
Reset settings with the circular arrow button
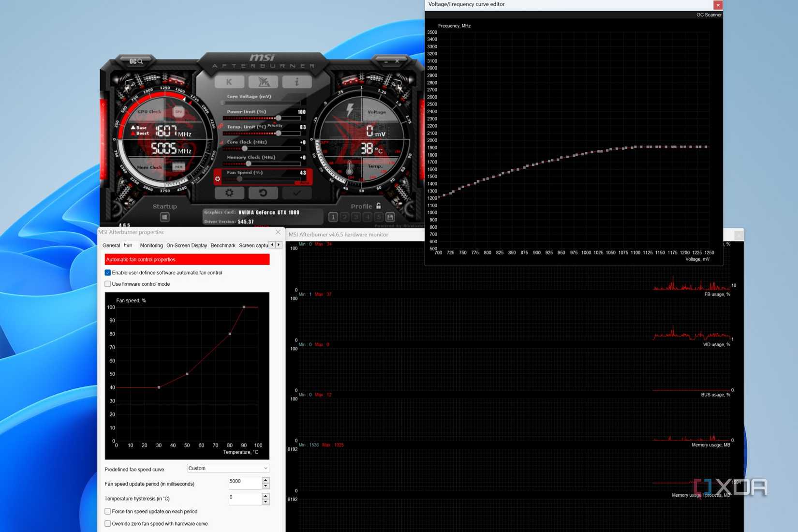(263, 193)
